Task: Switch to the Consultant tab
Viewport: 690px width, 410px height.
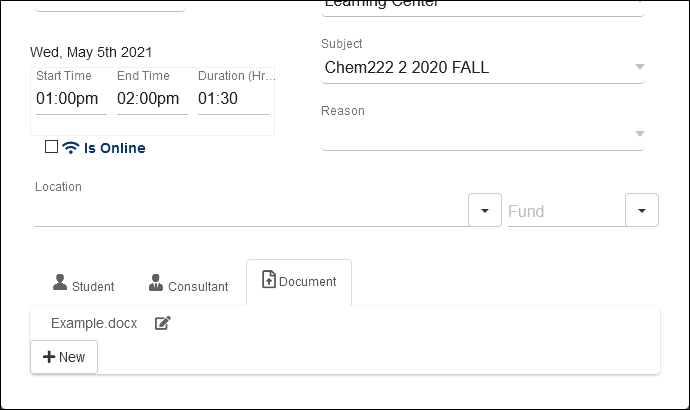Action: pos(188,285)
